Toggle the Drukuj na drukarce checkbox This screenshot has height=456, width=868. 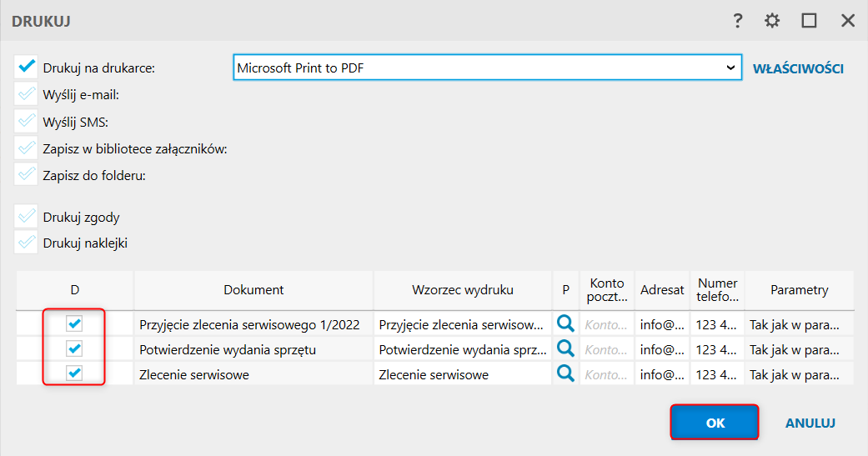[x=27, y=68]
